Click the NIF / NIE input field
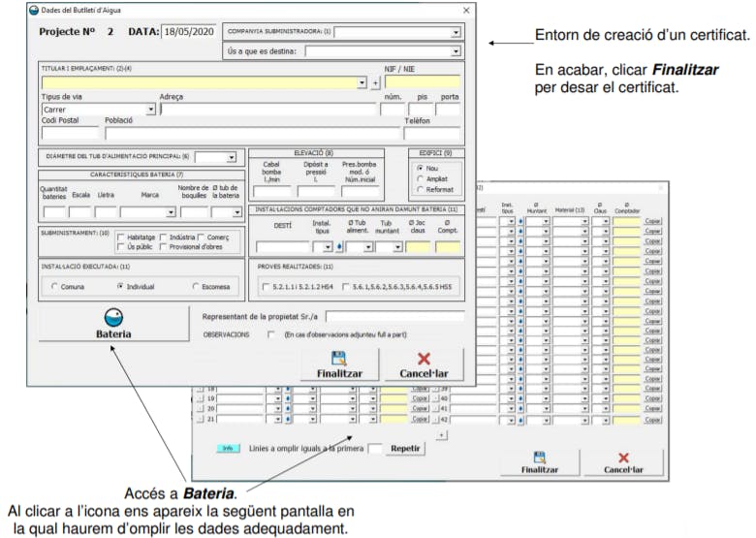The width and height of the screenshot is (756, 538). coord(423,82)
